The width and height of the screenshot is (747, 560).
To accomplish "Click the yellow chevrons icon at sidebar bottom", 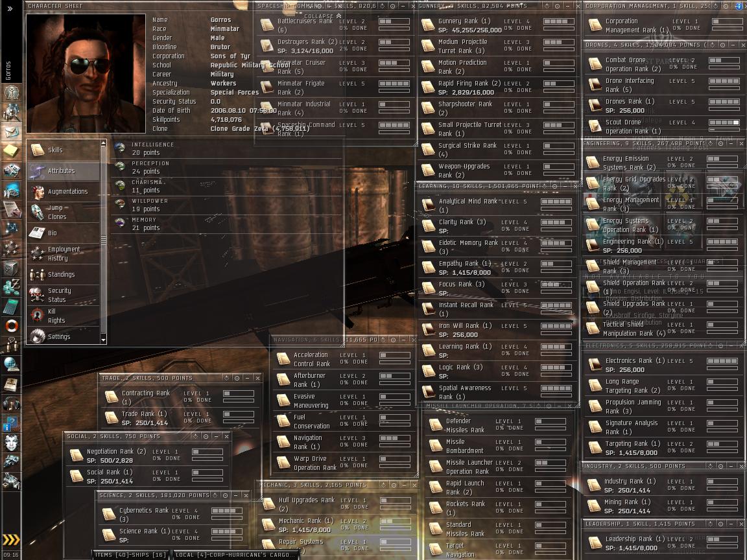I will [x=11, y=539].
